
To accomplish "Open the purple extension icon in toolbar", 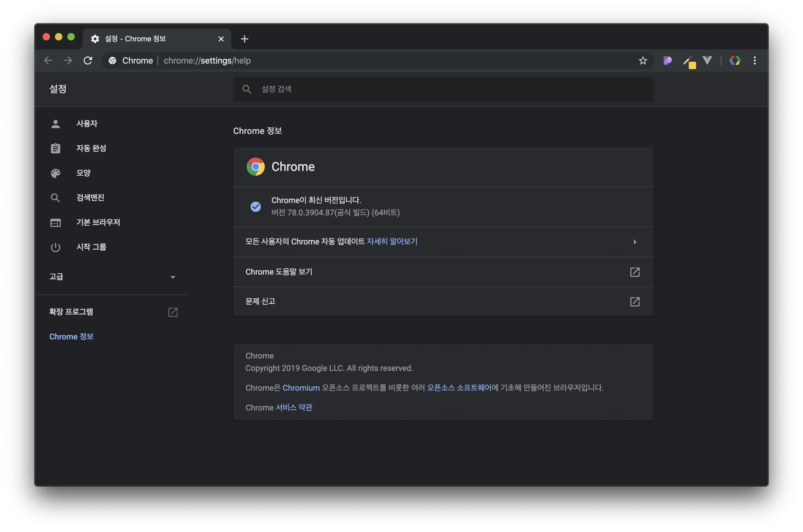I will [667, 60].
